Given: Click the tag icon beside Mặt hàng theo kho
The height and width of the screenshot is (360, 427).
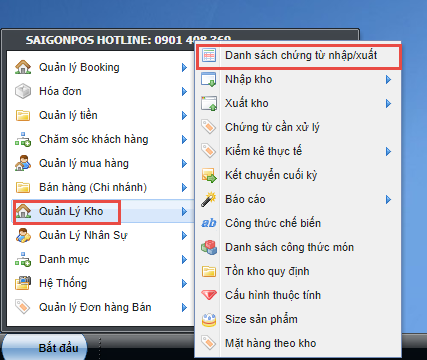Looking at the screenshot, I should [209, 343].
